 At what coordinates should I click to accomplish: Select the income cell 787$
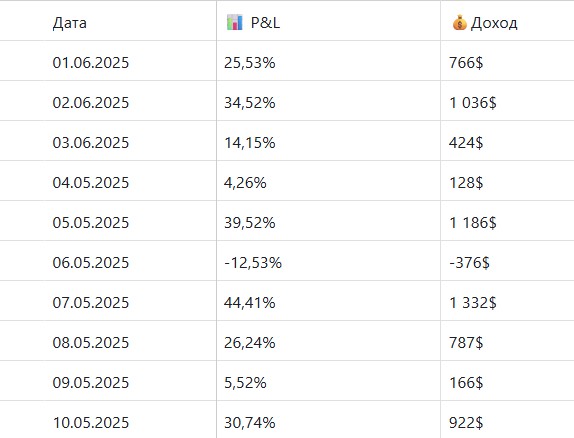(466, 342)
